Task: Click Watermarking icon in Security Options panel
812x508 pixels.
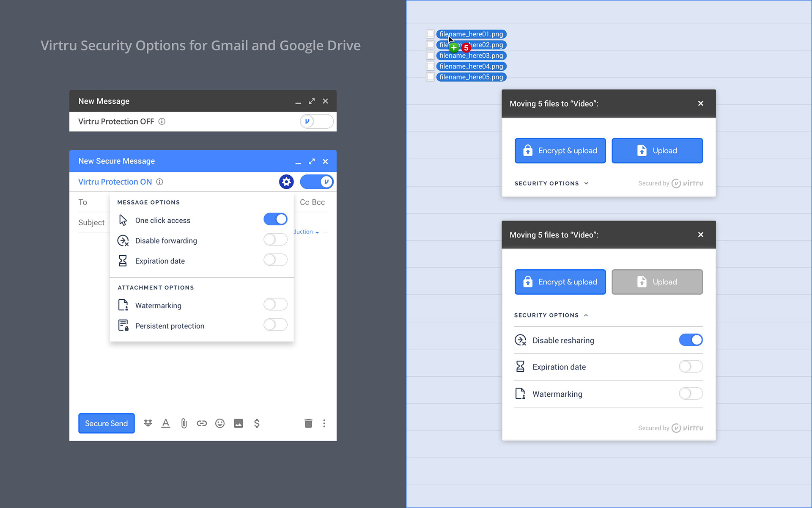Action: pos(520,394)
